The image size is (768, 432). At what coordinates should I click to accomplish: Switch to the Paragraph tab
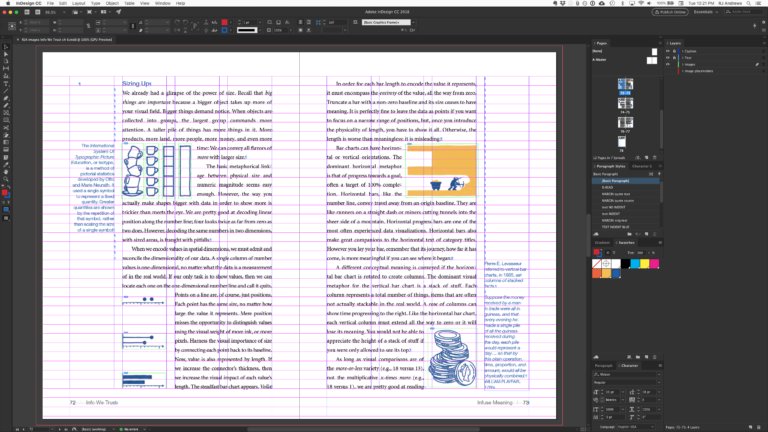coord(603,365)
